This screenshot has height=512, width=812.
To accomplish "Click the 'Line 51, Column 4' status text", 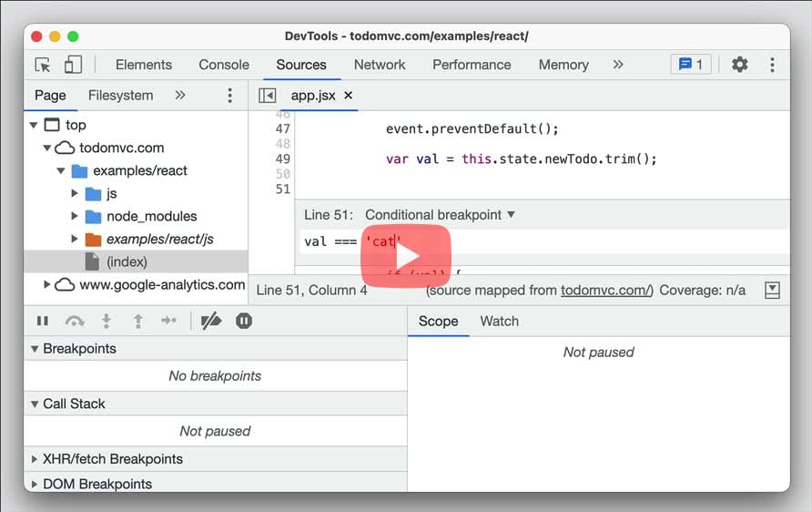I will tap(311, 291).
